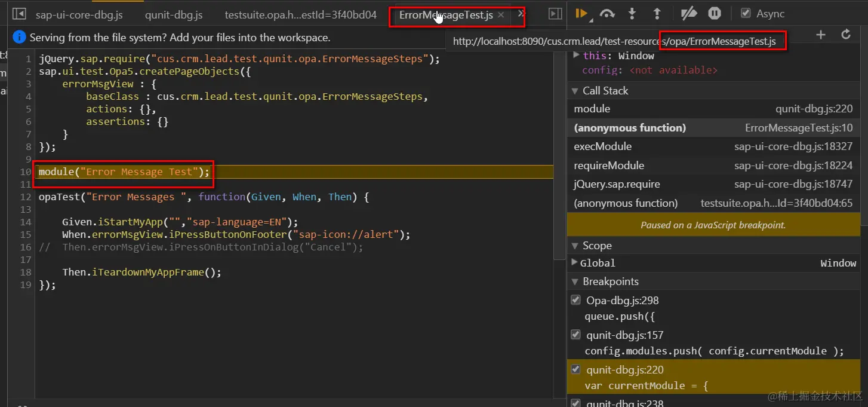Select the requireModule call stack frame
Image resolution: width=868 pixels, height=407 pixels.
coord(713,166)
